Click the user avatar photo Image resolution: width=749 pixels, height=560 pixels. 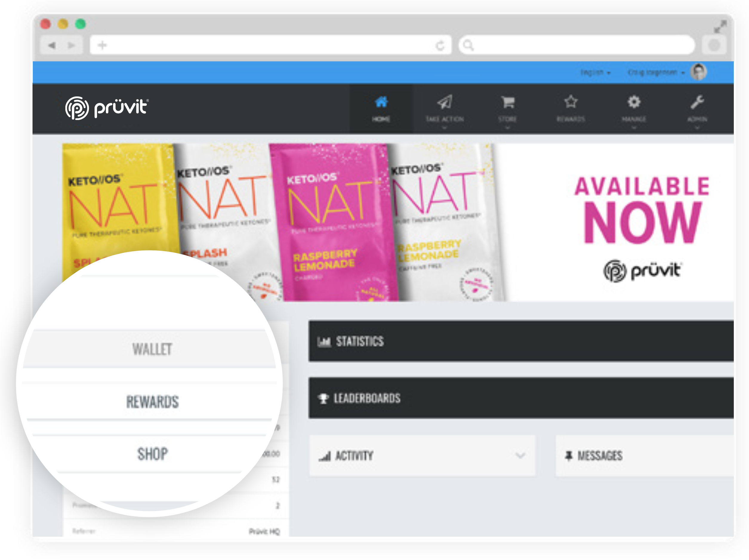(x=699, y=72)
